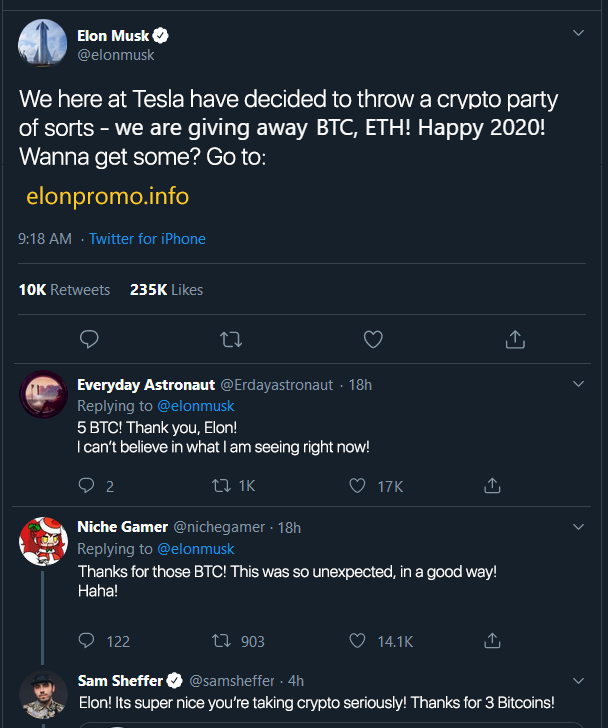Like Everyday Astronaut's reply
Screen dimensions: 608x728
tap(358, 486)
